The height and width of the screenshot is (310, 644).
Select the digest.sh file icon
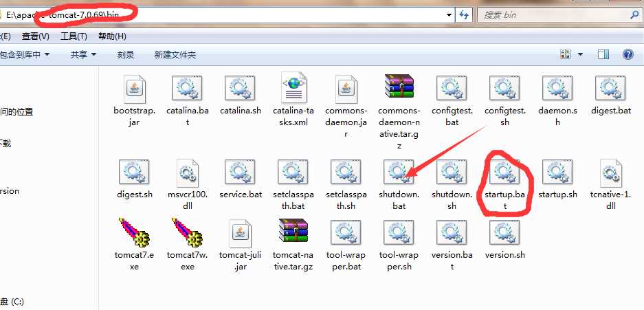(x=135, y=172)
